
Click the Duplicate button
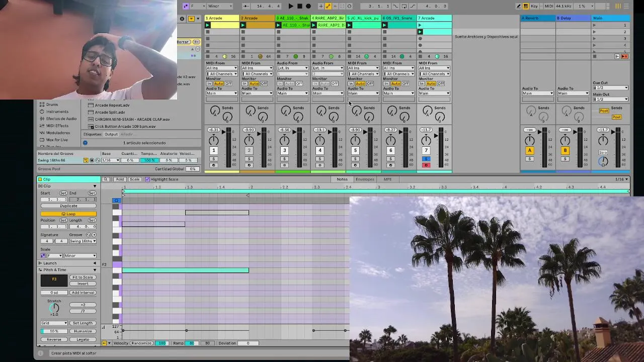point(68,206)
